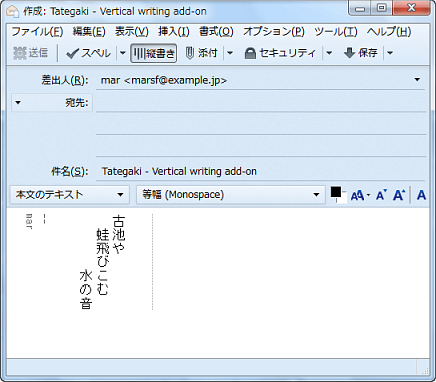Open the AA font size chooser

[x=360, y=195]
